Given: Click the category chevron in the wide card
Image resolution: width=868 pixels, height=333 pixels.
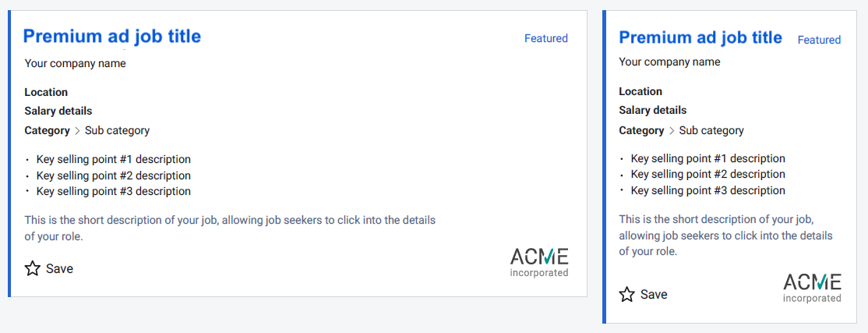Looking at the screenshot, I should [x=77, y=130].
